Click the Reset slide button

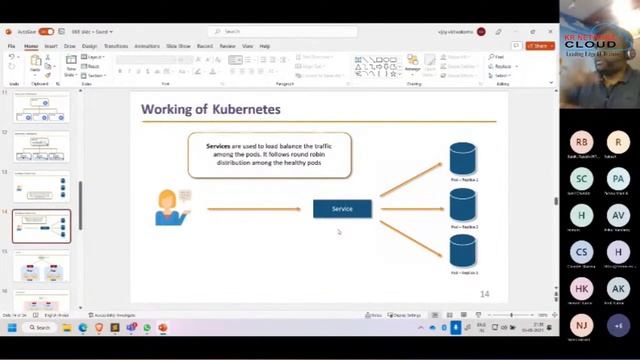91,66
